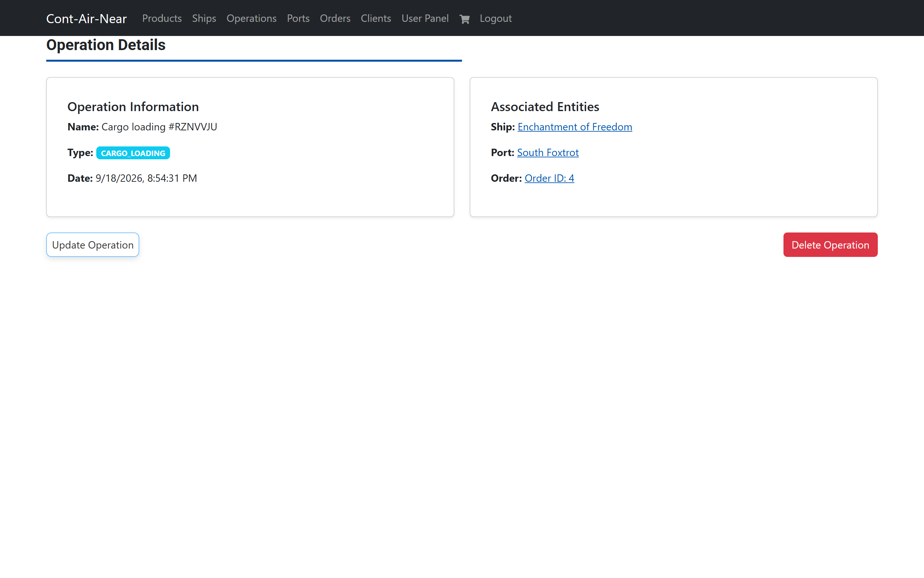
Task: Follow the South Foxtrot port link
Action: click(548, 152)
